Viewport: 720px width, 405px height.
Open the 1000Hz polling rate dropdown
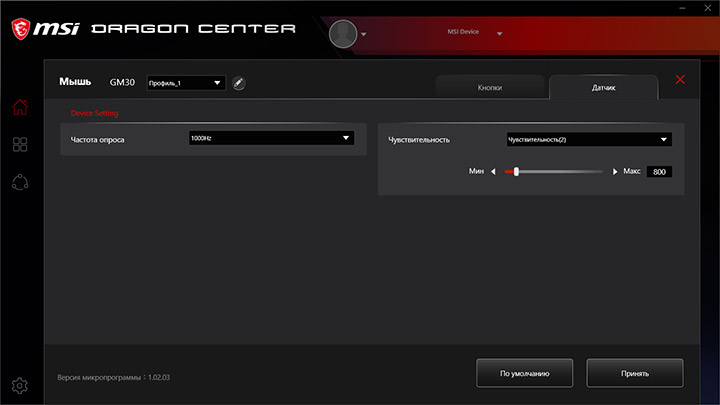click(271, 138)
